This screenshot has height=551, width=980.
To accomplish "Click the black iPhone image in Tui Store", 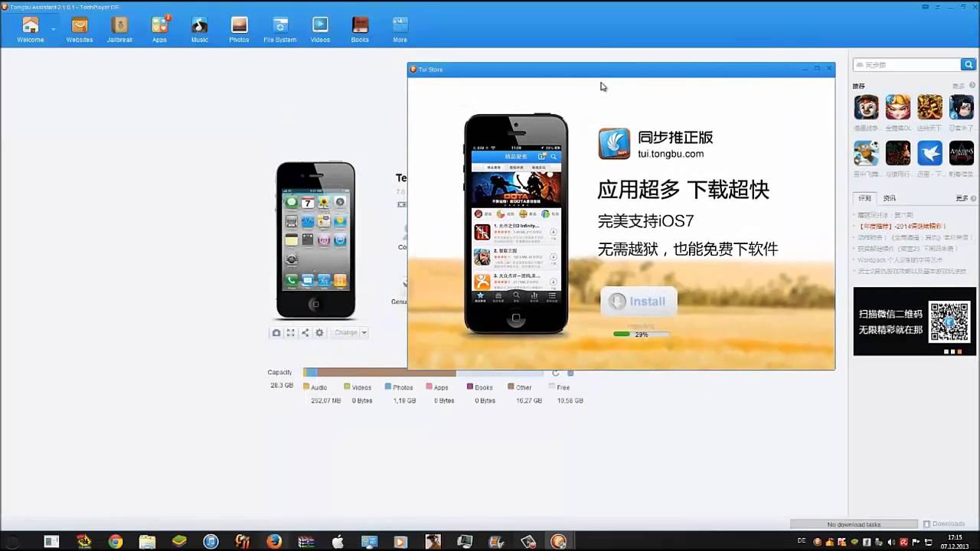I will pos(516,223).
